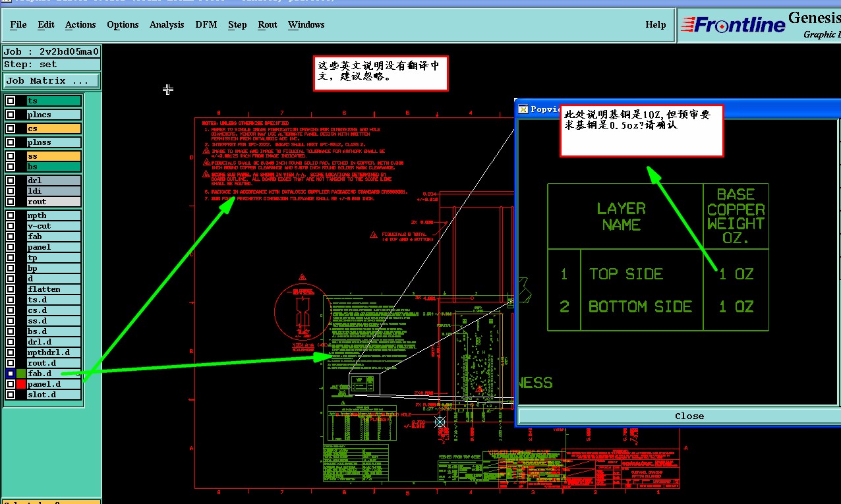The width and height of the screenshot is (841, 504).
Task: Uncheck the fab.d layer checkbox
Action: pyautogui.click(x=11, y=374)
